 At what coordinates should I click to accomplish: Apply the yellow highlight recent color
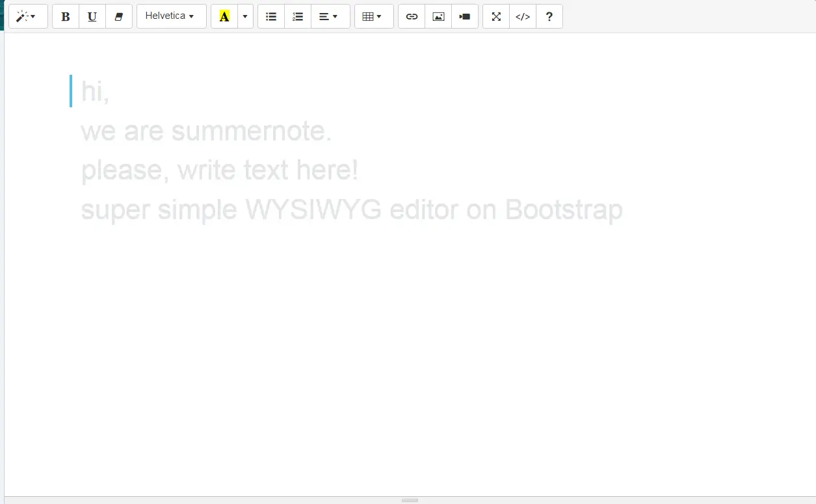pos(224,17)
